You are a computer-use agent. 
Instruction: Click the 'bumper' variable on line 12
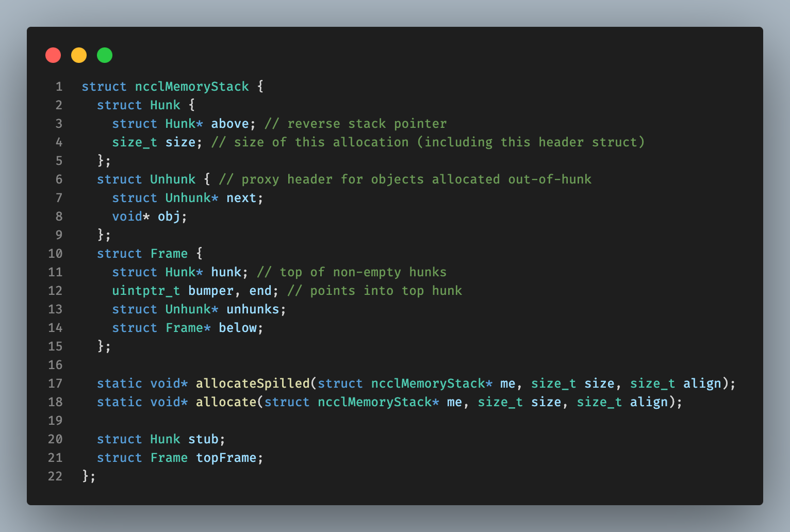pyautogui.click(x=211, y=291)
